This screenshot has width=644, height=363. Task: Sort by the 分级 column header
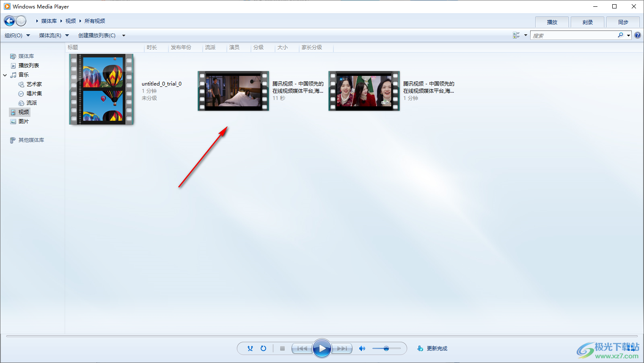pyautogui.click(x=263, y=47)
